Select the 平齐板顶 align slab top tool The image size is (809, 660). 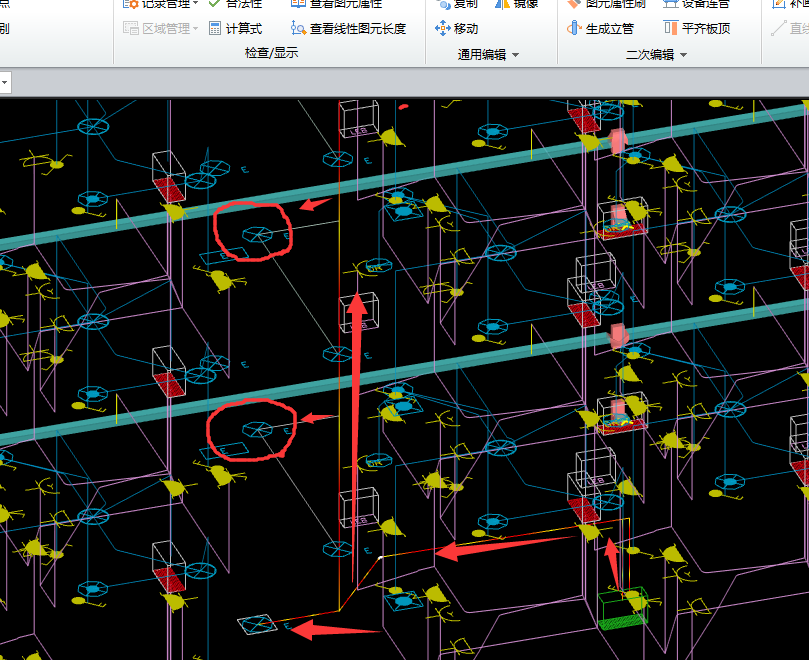[x=697, y=28]
